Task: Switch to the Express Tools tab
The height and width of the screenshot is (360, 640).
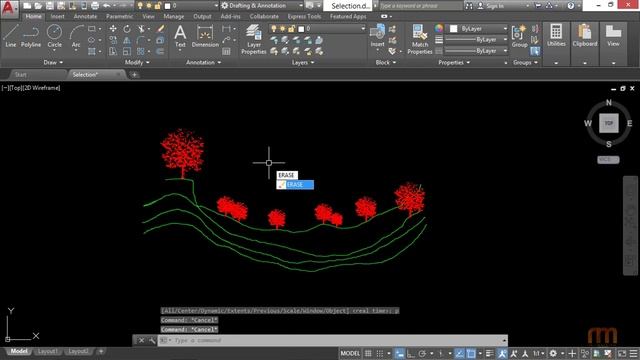Action: click(x=304, y=16)
